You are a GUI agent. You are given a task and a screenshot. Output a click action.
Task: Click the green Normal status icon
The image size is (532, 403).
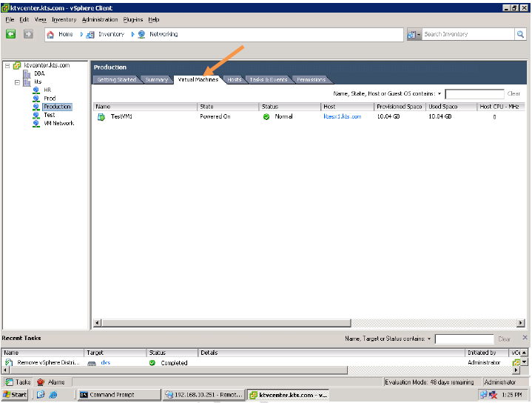pos(266,117)
